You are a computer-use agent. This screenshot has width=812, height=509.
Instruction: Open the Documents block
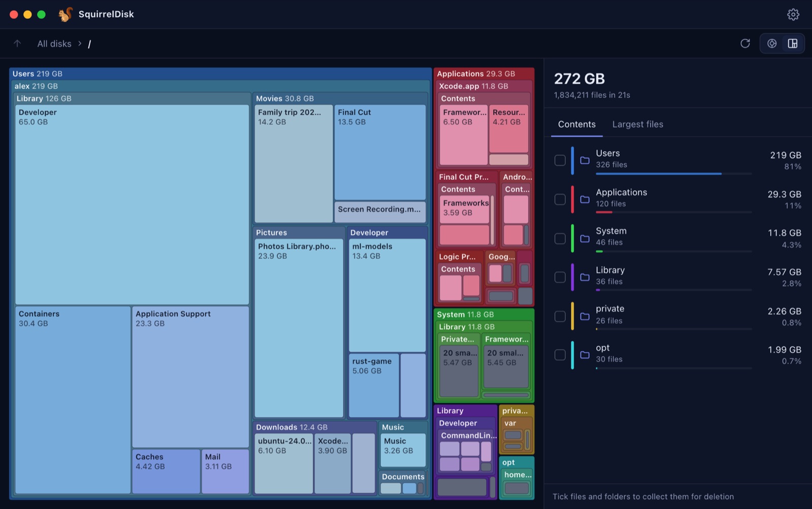pos(403,483)
